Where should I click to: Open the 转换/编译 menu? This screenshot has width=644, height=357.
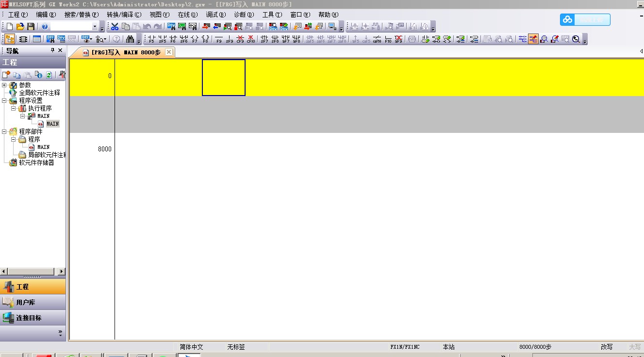124,15
